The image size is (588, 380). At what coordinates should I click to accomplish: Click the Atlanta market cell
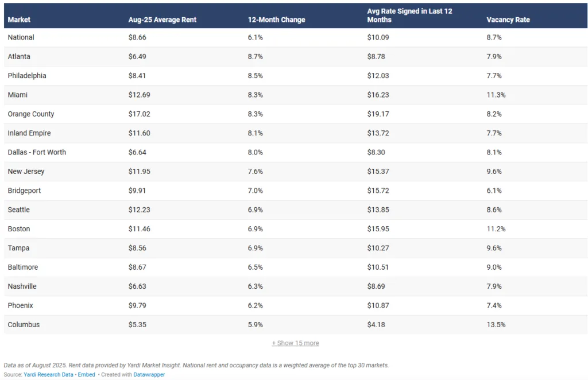click(19, 57)
